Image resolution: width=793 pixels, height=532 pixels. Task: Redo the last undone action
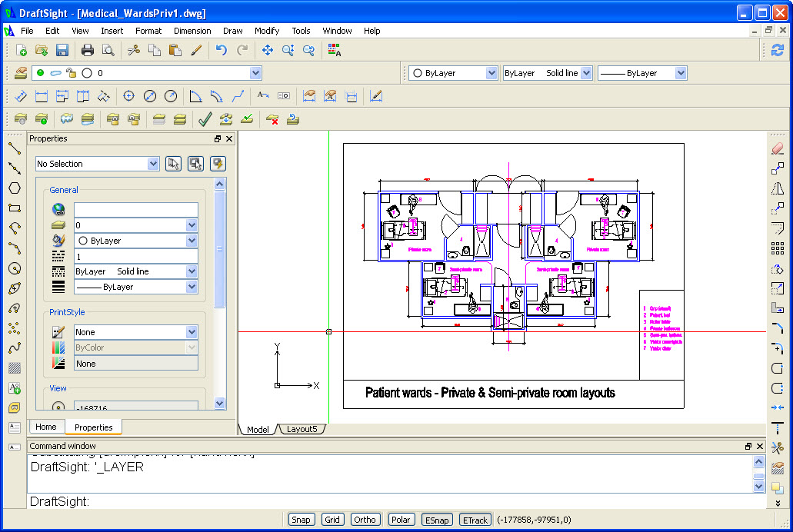pos(242,50)
